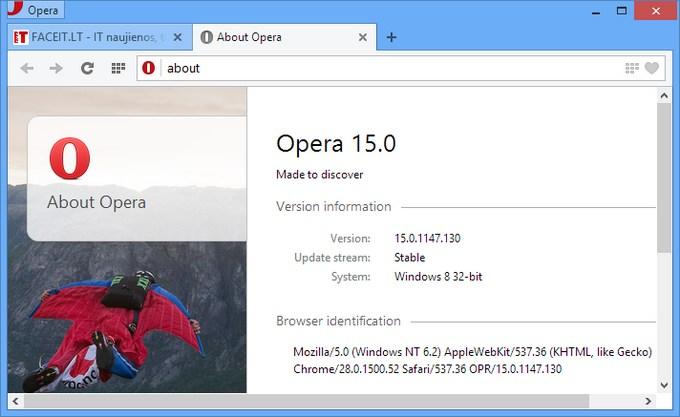Go back to previous page
The image size is (680, 417).
27,68
